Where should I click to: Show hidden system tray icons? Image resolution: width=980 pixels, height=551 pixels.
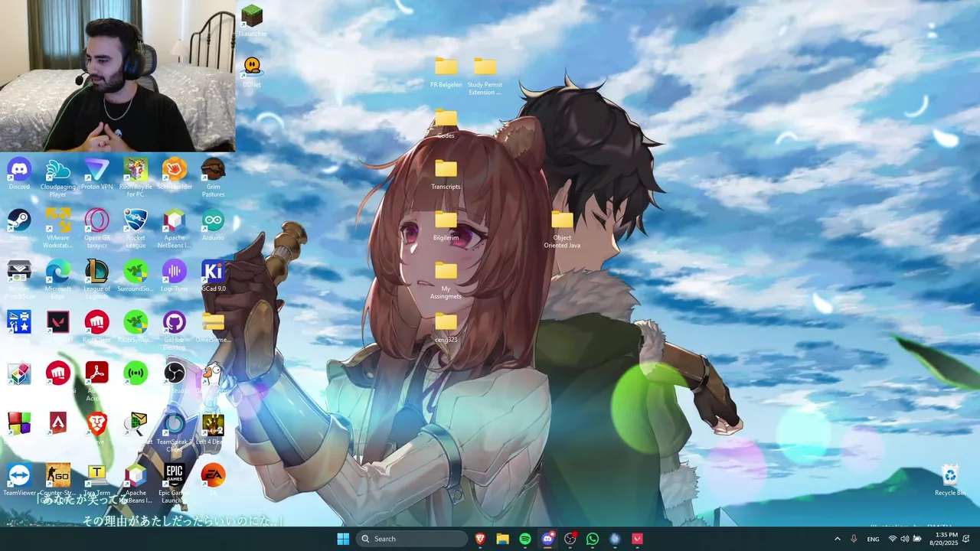point(837,539)
